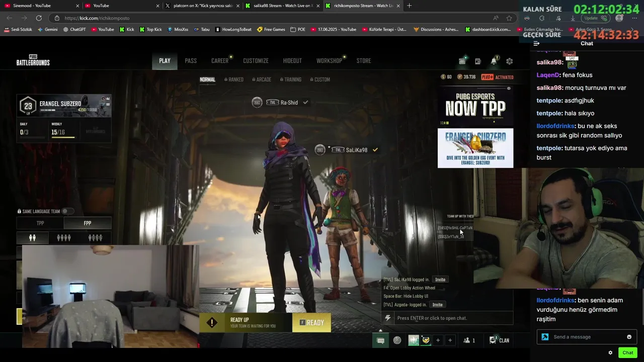The width and height of the screenshot is (644, 362).
Task: Open the WORKSHOP menu
Action: (329, 61)
